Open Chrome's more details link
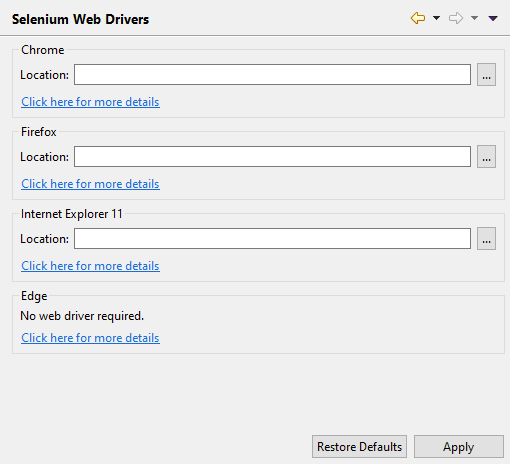 (x=90, y=102)
